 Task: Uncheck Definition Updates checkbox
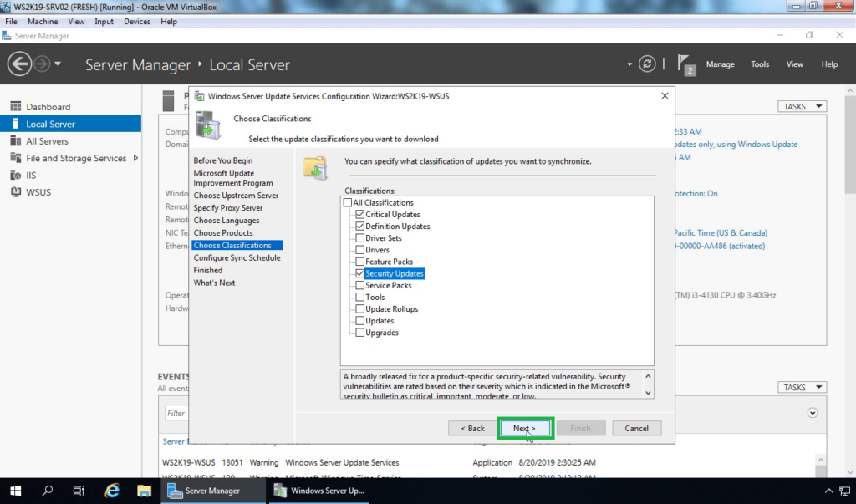[x=359, y=226]
